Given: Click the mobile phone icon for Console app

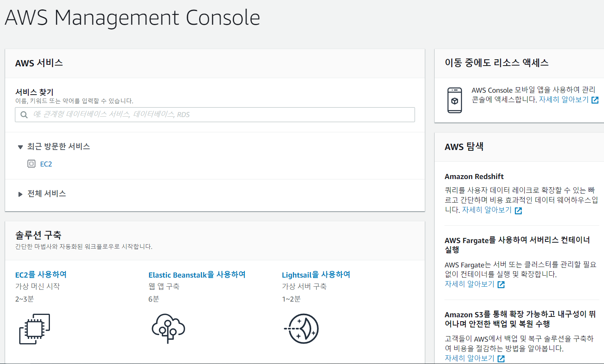Looking at the screenshot, I should 455,100.
